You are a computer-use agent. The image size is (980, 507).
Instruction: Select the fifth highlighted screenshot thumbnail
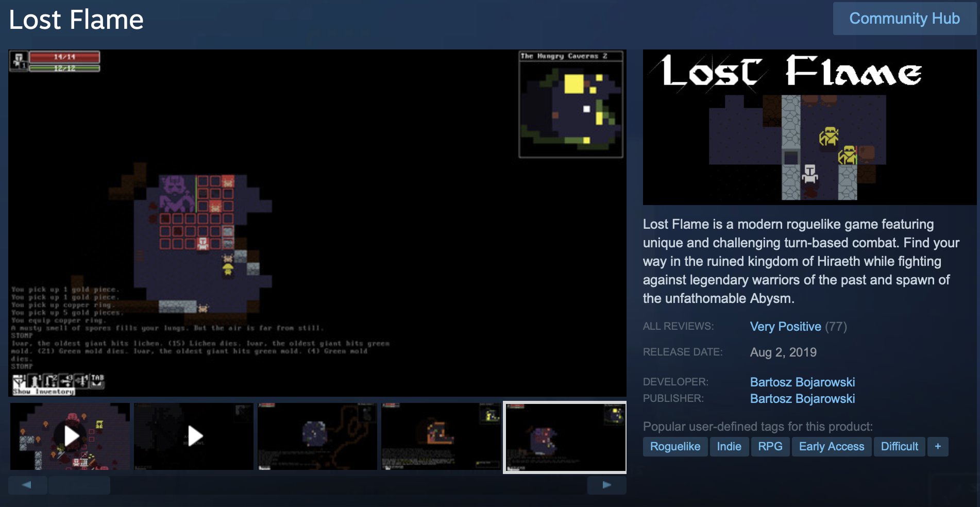tap(565, 437)
